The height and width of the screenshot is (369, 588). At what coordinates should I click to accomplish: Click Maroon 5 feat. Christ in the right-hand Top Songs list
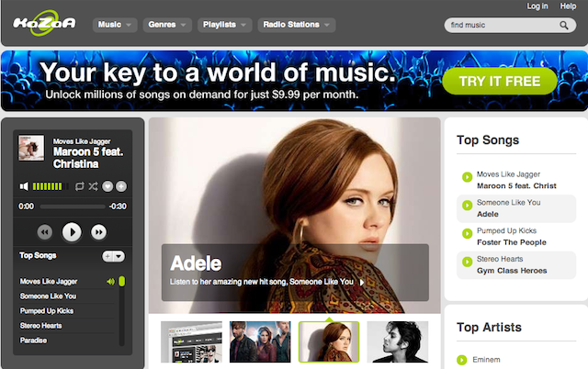[x=516, y=185]
